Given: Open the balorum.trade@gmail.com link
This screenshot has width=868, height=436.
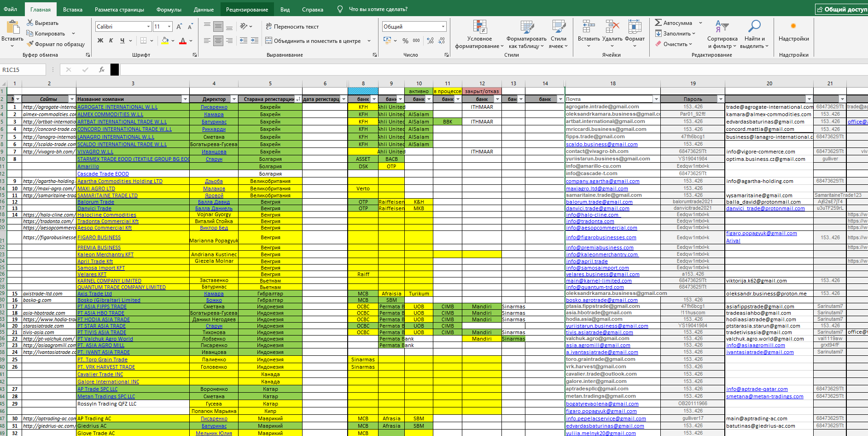Looking at the screenshot, I should (599, 202).
